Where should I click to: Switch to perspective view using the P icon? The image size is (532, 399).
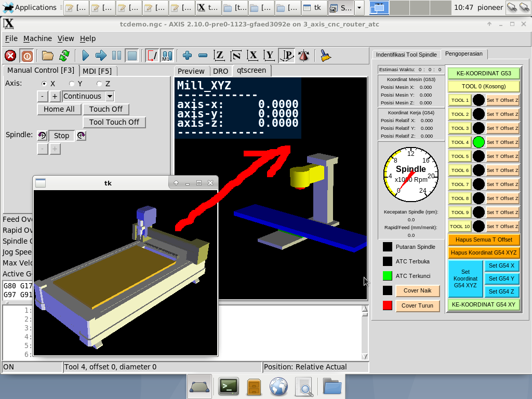click(287, 56)
